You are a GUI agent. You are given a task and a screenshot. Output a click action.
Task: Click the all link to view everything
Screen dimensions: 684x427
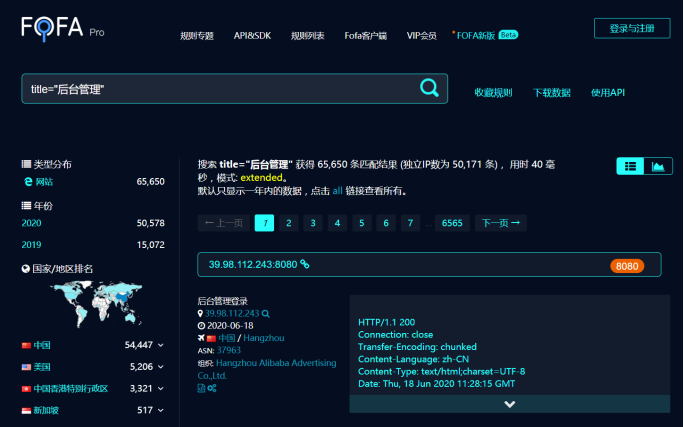pyautogui.click(x=337, y=191)
